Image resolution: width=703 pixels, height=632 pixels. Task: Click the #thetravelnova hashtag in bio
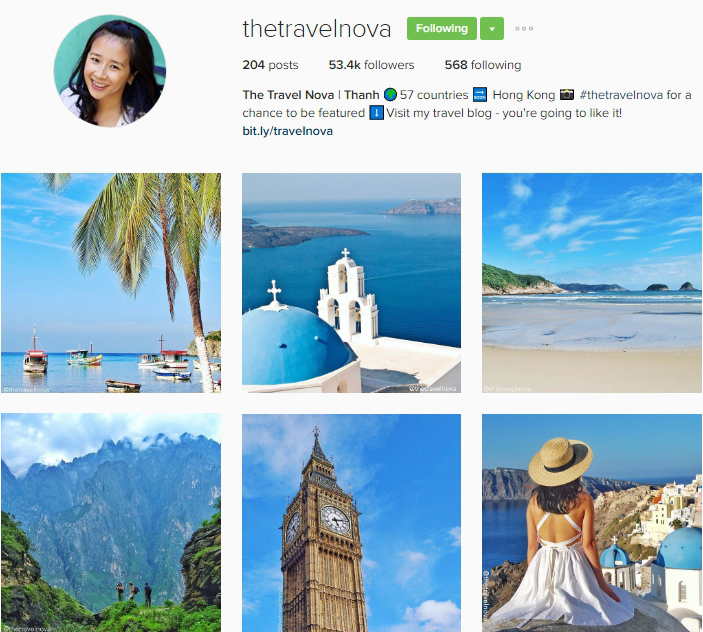[x=621, y=95]
